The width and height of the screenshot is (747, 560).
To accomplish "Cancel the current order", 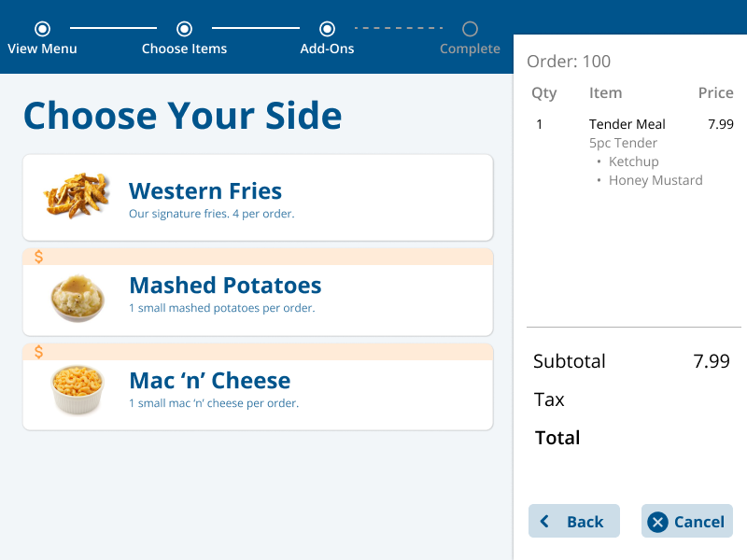I will 687,521.
